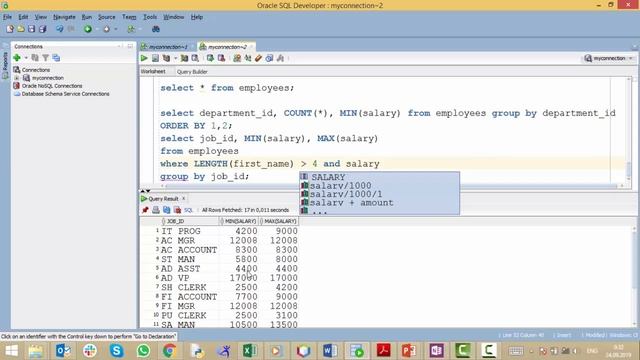This screenshot has height=360, width=640.
Task: Switch to the myconnection~1 tab
Action: point(168,47)
